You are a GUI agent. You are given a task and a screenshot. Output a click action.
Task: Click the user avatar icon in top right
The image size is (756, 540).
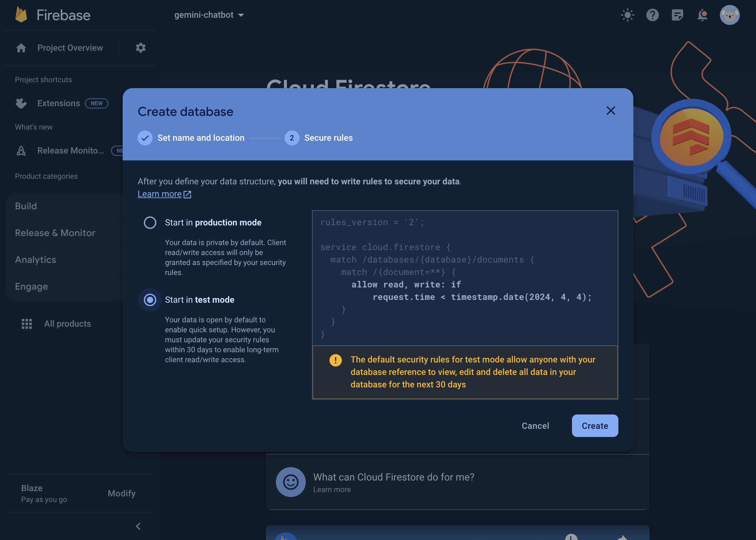point(730,15)
